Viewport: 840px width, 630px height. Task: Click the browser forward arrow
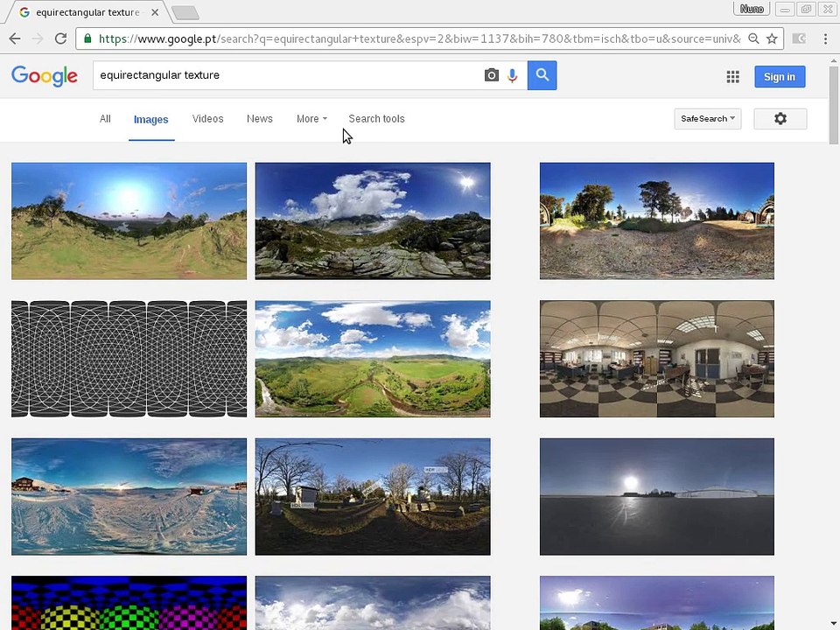tap(38, 38)
